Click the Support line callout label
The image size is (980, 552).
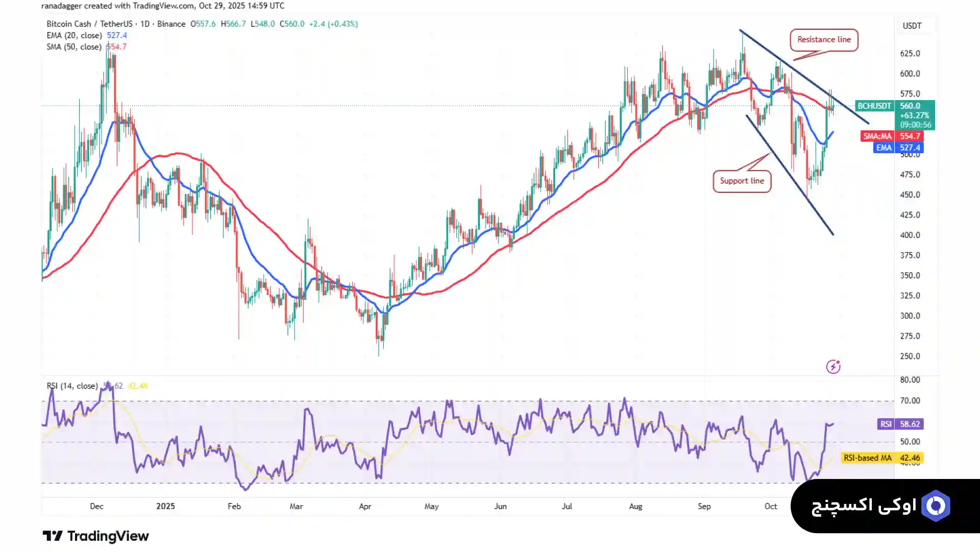click(742, 181)
